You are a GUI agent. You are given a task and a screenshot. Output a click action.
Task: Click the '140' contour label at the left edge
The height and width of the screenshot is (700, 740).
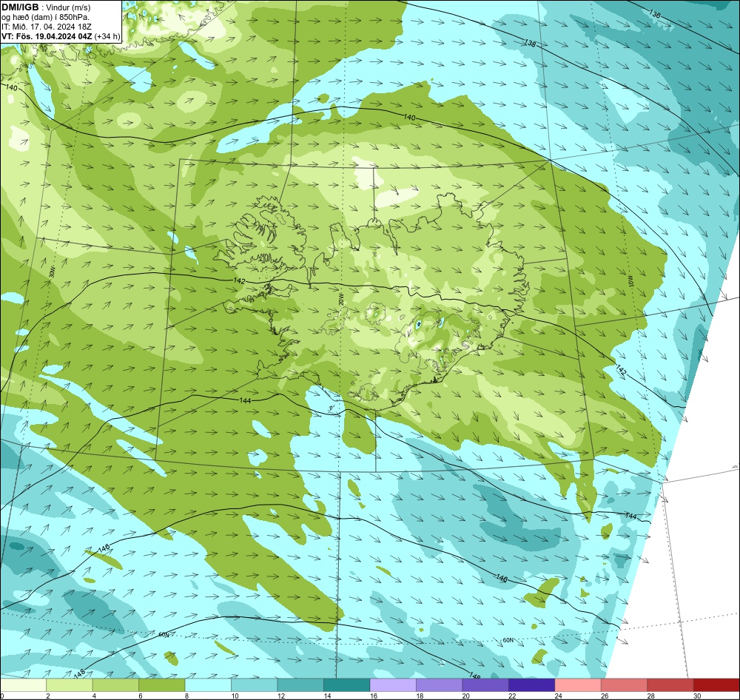tap(11, 88)
